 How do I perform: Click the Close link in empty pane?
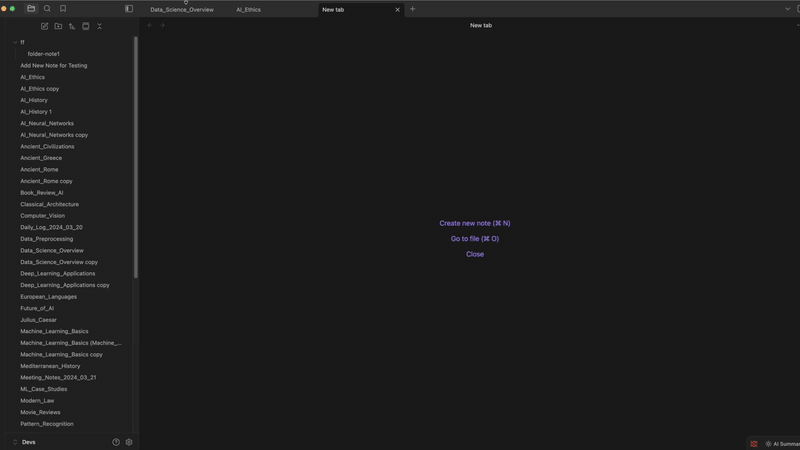(475, 254)
